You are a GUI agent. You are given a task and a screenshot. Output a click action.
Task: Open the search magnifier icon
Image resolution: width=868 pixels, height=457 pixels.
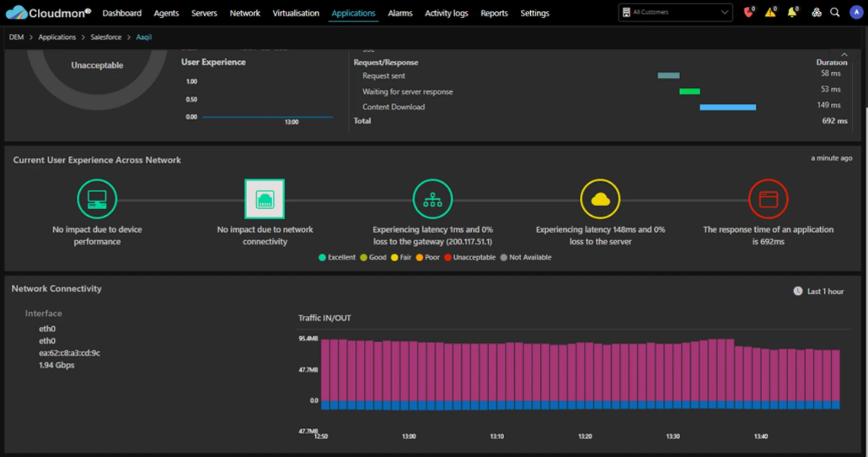click(835, 12)
